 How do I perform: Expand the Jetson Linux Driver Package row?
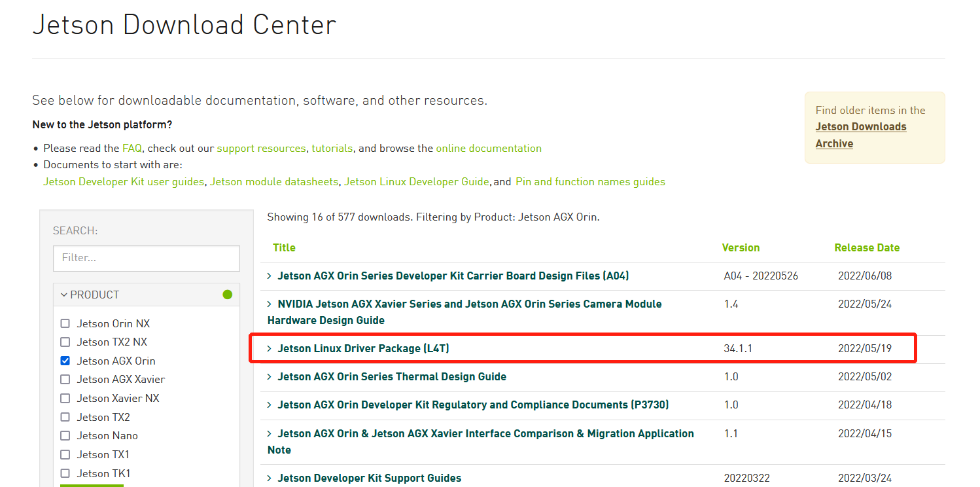click(x=363, y=349)
